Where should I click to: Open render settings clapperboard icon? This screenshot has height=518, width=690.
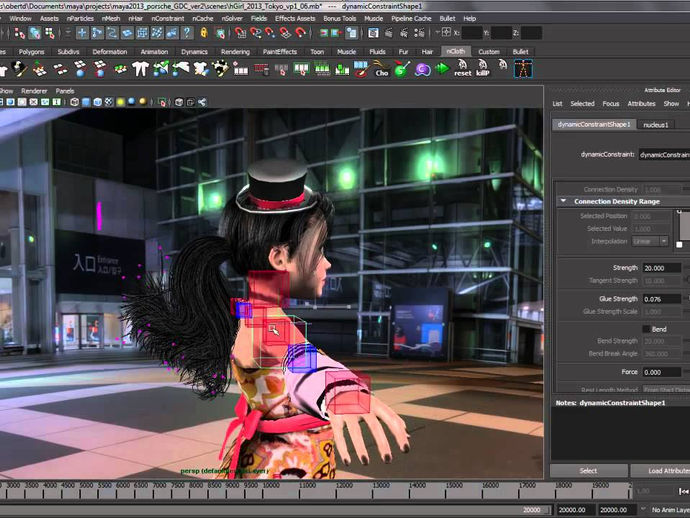tap(419, 33)
